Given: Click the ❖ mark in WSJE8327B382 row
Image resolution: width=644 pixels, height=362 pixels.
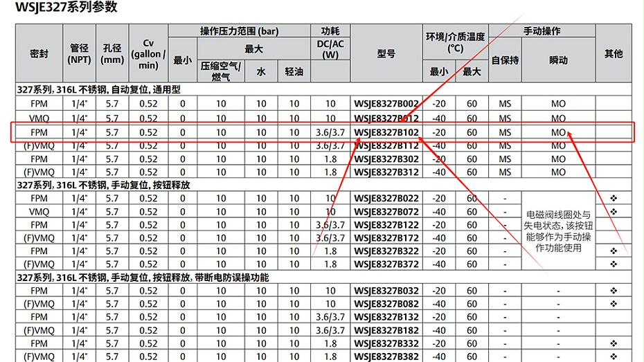Looking at the screenshot, I should point(614,356).
